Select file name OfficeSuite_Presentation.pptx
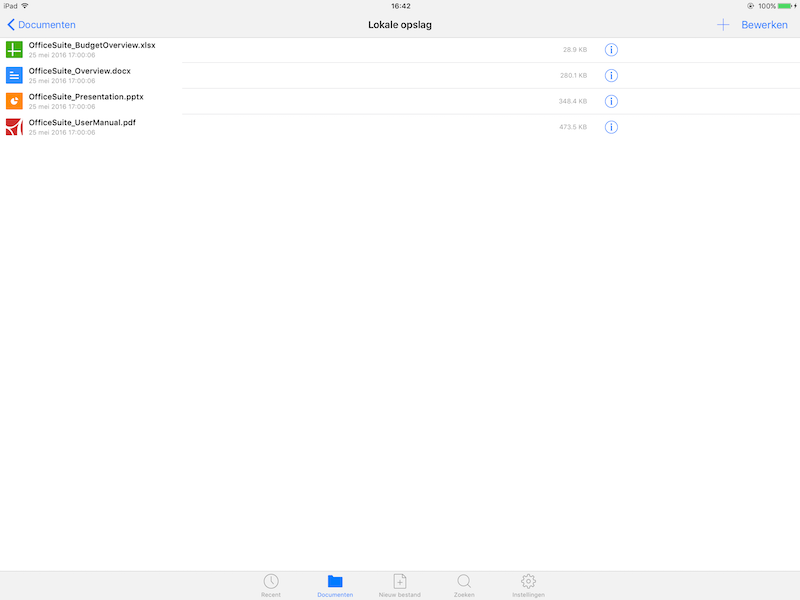This screenshot has height=600, width=800. tap(86, 96)
